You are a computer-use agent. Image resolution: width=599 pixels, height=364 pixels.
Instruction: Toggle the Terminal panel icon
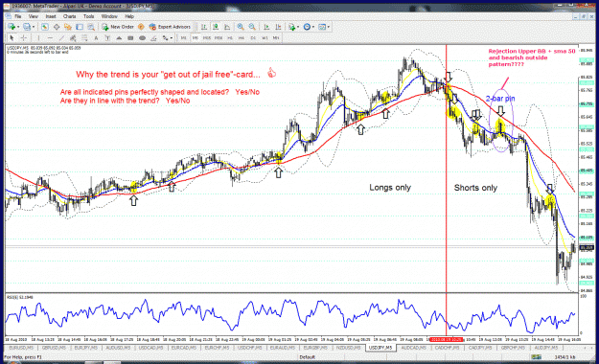pos(80,27)
